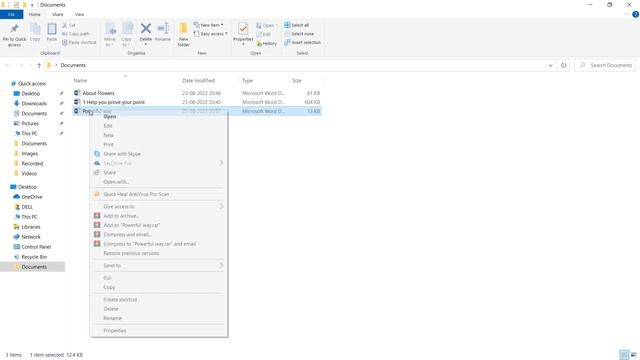The height and width of the screenshot is (360, 640).
Task: Select Pictures in the navigation pane
Action: [x=30, y=124]
